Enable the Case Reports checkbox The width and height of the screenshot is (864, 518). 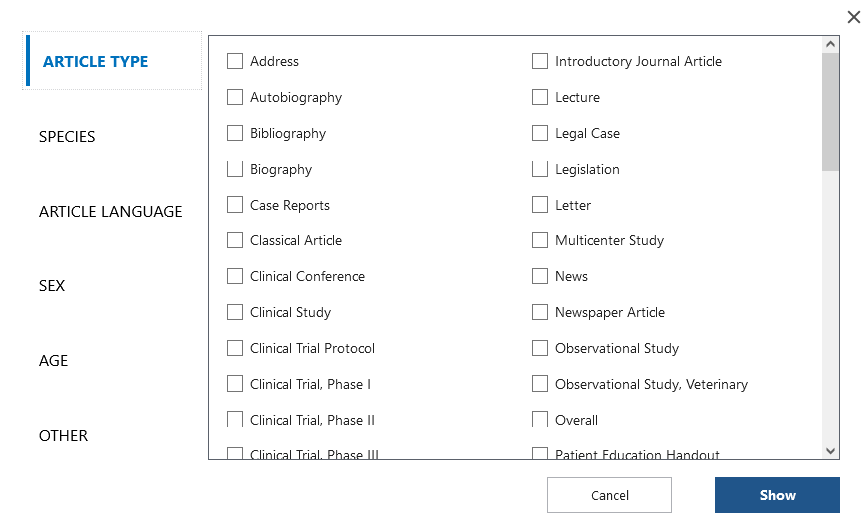(235, 205)
